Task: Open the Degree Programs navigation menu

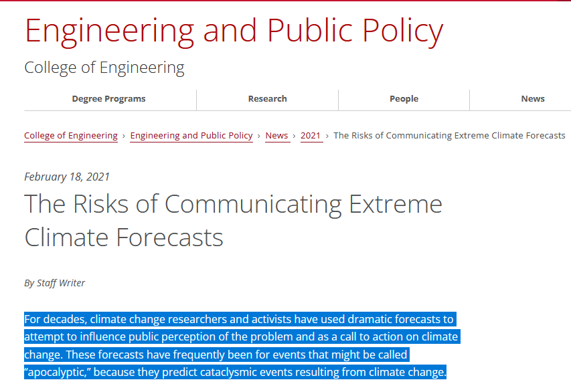Action: click(108, 99)
